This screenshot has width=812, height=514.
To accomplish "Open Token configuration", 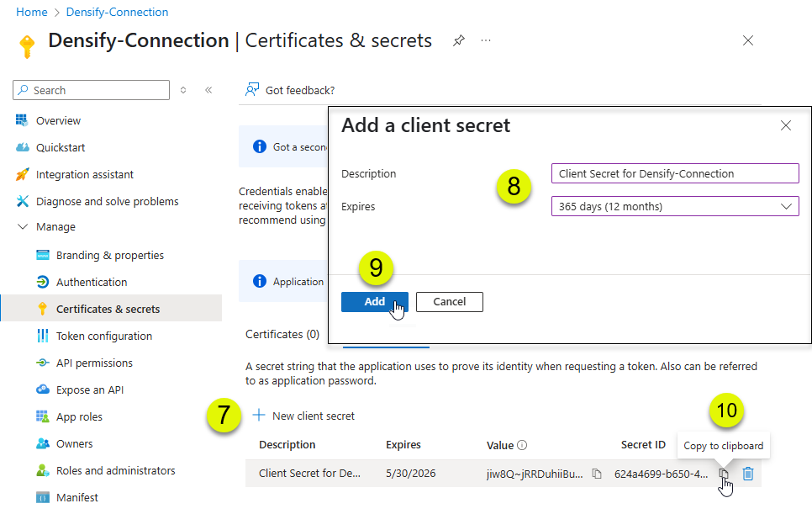I will coord(104,336).
